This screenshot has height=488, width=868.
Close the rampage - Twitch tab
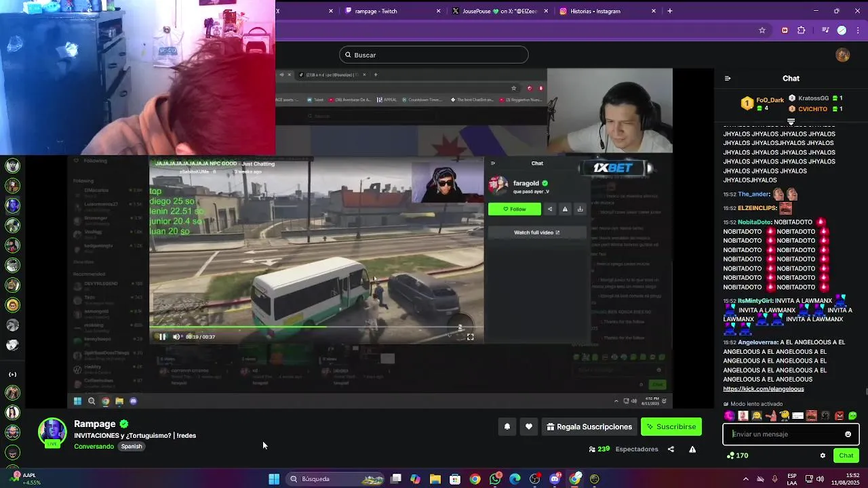click(438, 11)
